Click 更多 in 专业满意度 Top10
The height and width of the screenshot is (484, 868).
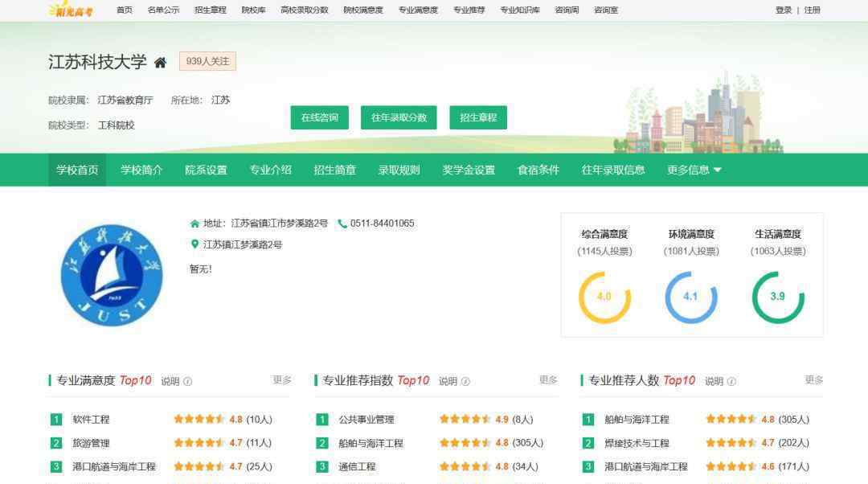(x=282, y=380)
